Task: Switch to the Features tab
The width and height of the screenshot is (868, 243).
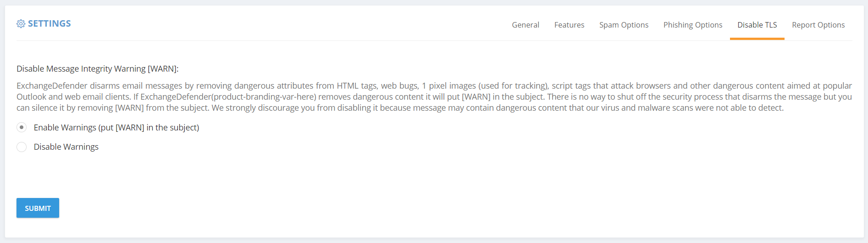Action: (x=569, y=25)
